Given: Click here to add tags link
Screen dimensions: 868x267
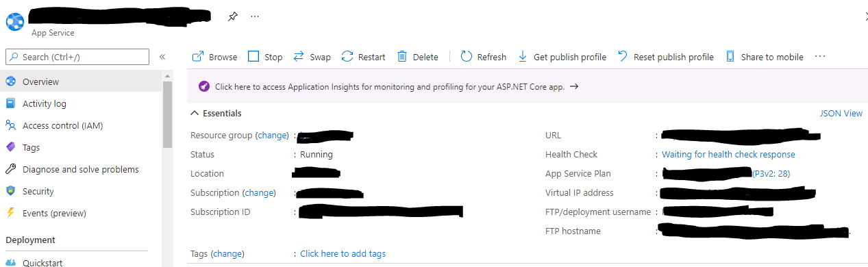Looking at the screenshot, I should point(343,253).
